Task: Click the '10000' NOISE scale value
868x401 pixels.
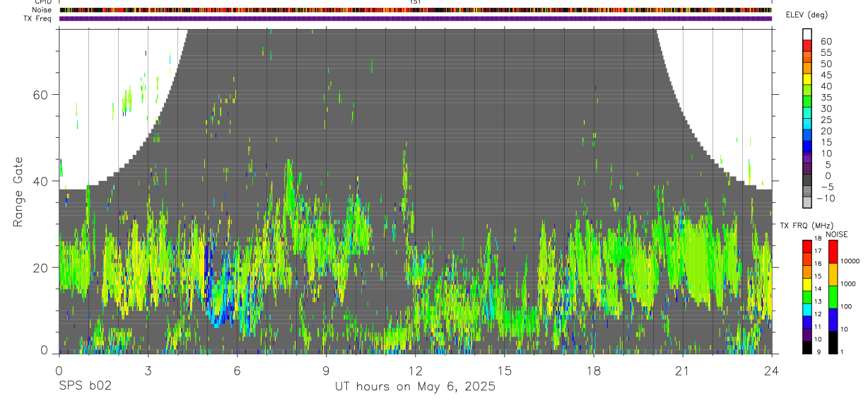Action: click(851, 262)
